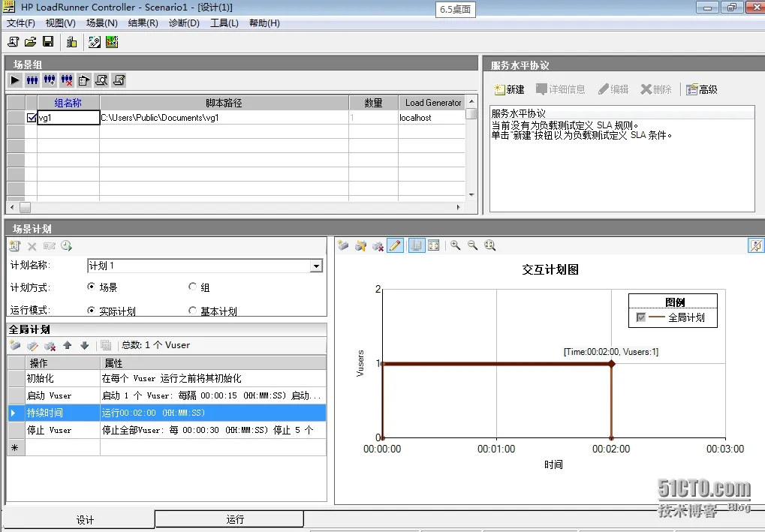Image resolution: width=765 pixels, height=532 pixels.
Task: Click the 编辑 SLA button
Action: coord(614,89)
